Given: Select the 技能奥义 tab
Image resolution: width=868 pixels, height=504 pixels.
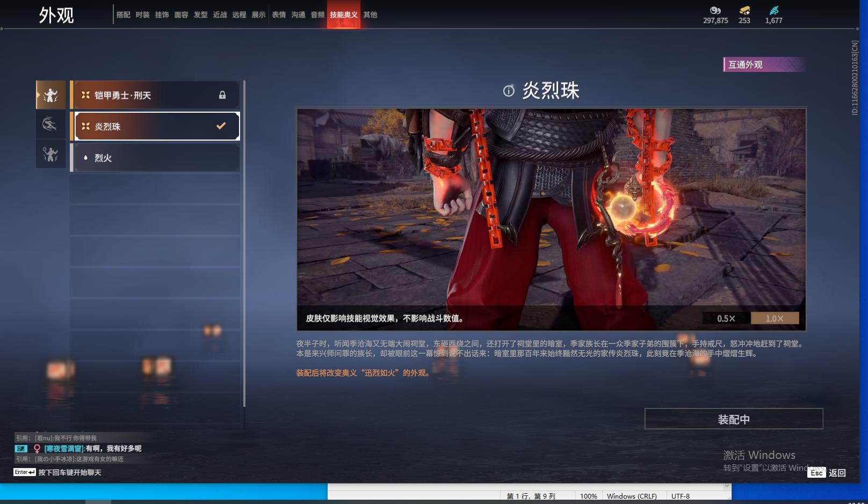Looking at the screenshot, I should click(x=344, y=14).
